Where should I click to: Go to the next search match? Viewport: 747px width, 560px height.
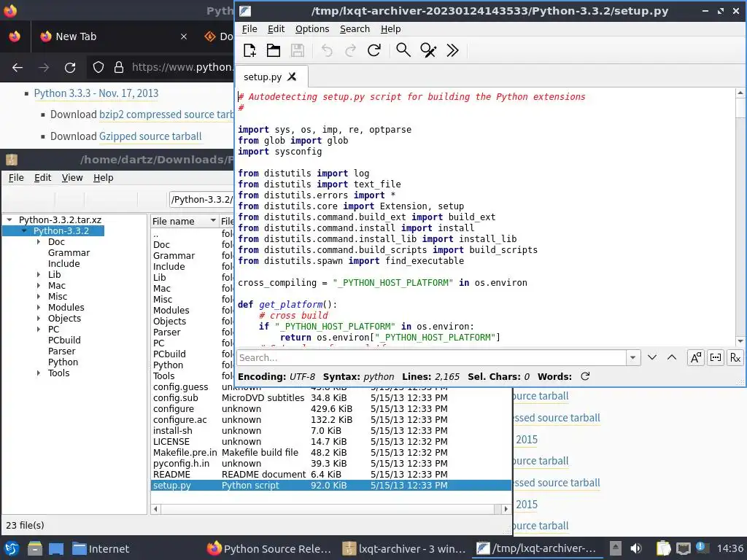(652, 357)
